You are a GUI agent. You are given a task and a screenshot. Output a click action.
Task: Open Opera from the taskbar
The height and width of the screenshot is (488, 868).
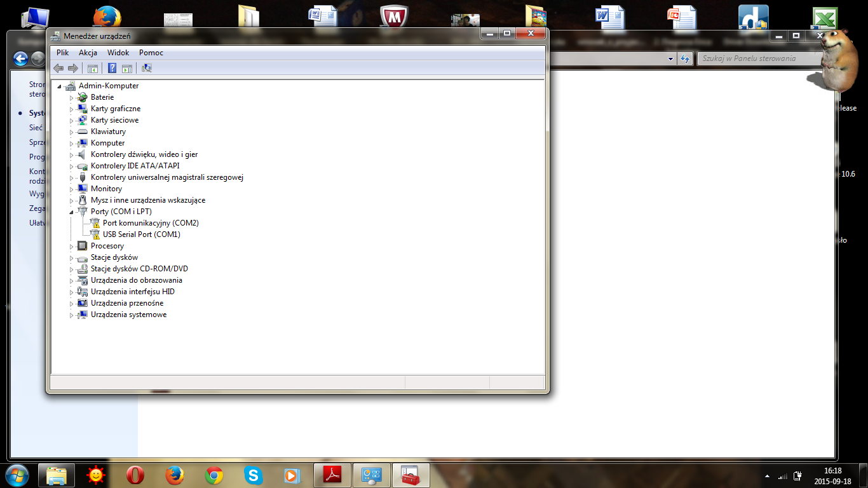(135, 475)
